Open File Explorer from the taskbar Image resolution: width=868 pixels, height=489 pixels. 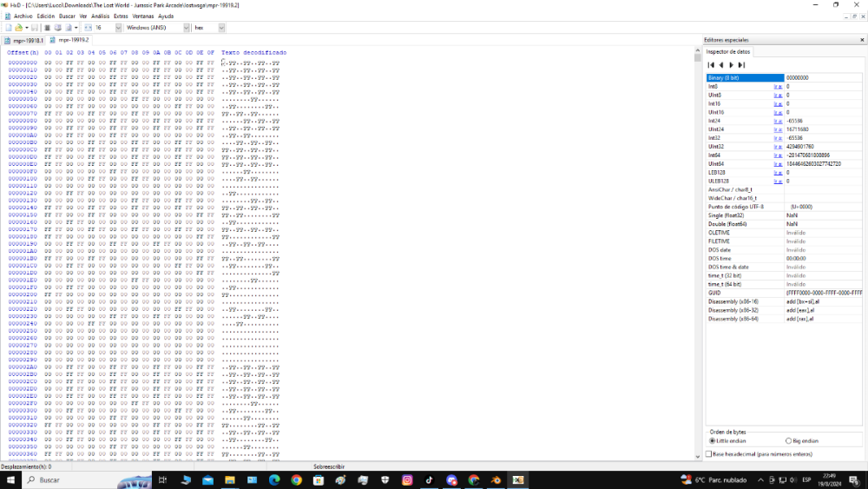(230, 480)
